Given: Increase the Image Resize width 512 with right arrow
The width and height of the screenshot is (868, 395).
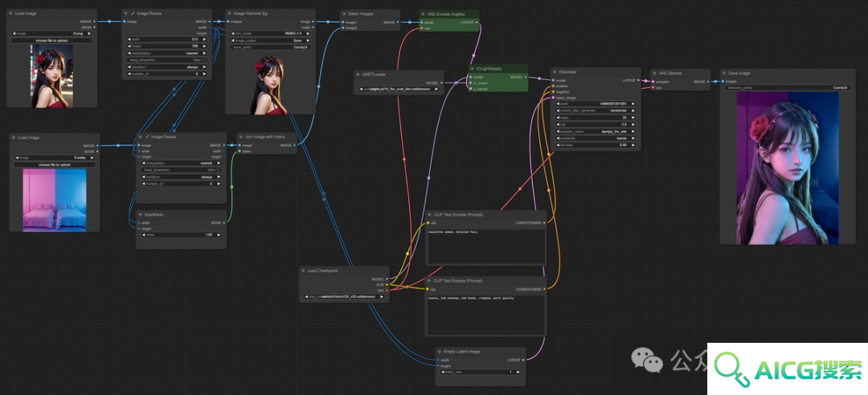Looking at the screenshot, I should pos(205,39).
